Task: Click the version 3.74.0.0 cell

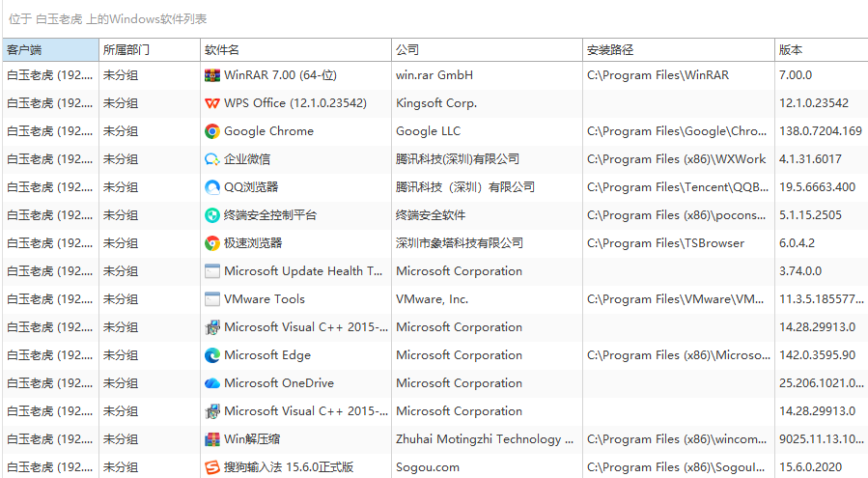Action: [x=800, y=271]
